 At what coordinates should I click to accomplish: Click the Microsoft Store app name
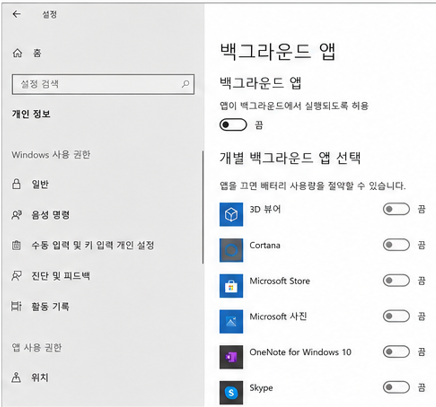point(280,281)
